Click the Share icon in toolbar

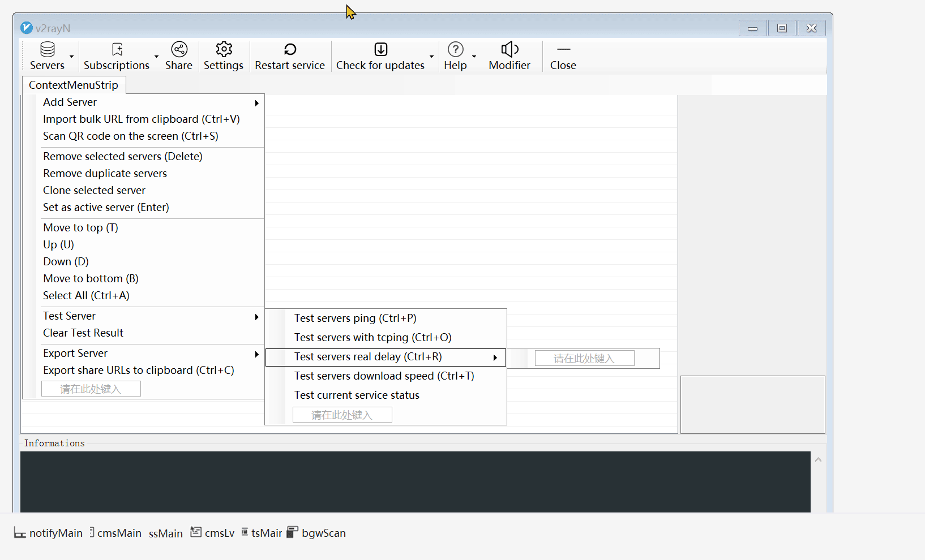(x=179, y=50)
